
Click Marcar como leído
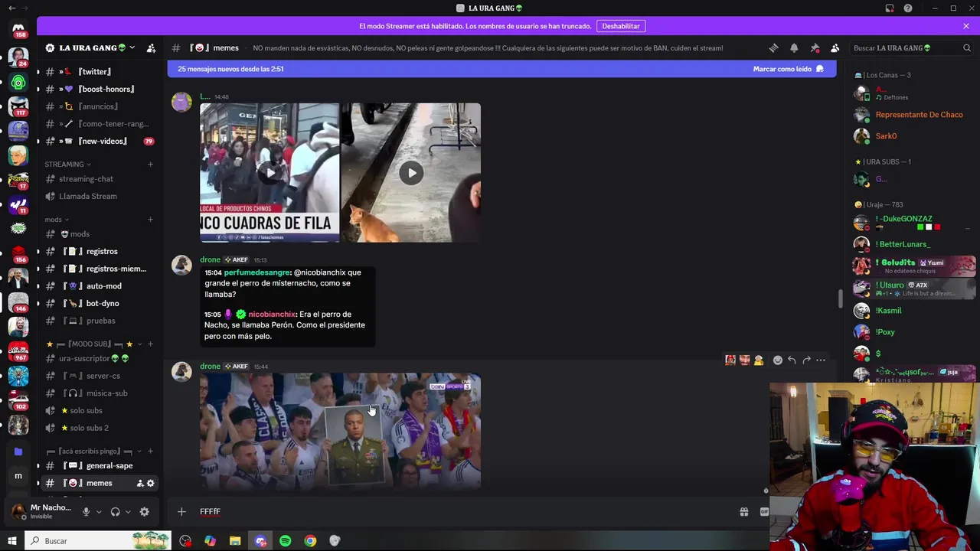pos(788,69)
